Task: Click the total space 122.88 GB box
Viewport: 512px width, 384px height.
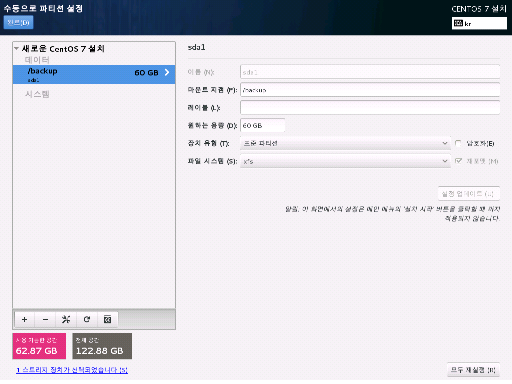Action: (102, 346)
